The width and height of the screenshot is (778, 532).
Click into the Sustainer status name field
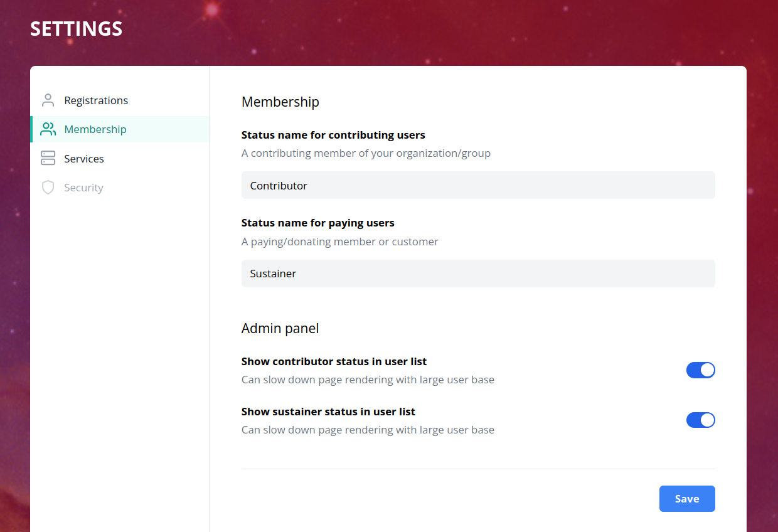pos(478,274)
